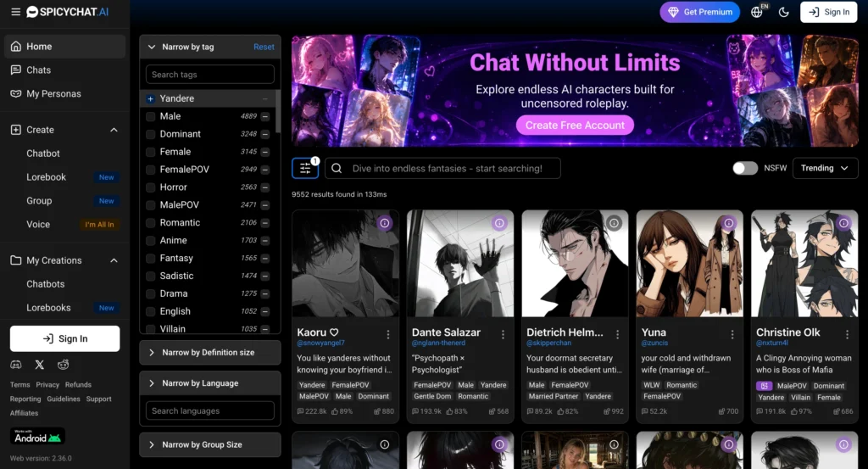Click the plus icon beside Yandere tag
This screenshot has width=868, height=469.
[150, 98]
